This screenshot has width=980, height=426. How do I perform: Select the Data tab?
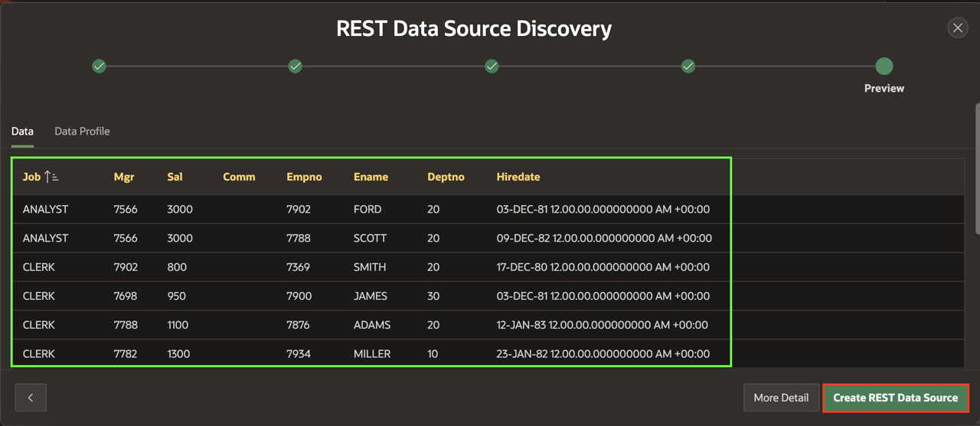point(22,132)
